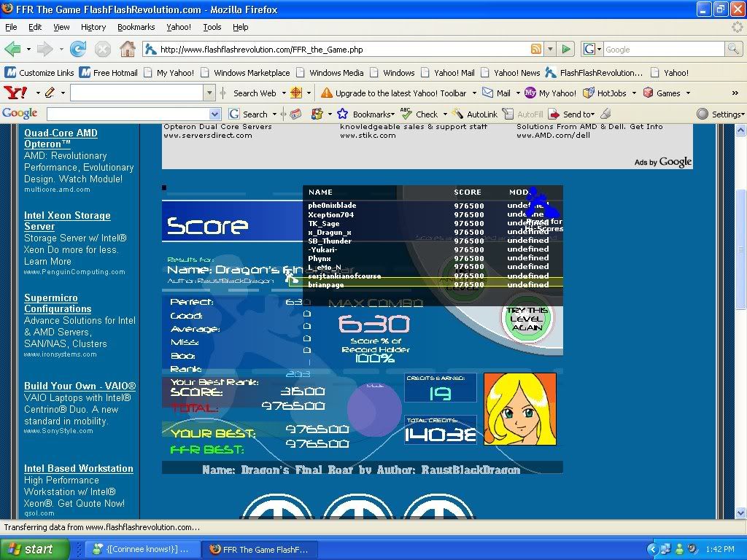Click the Windows Start button
747x560 pixels.
coord(35,549)
